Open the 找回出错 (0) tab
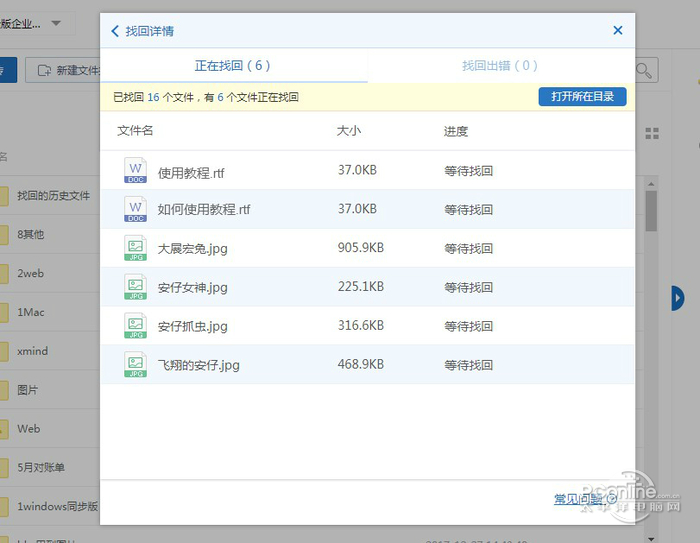This screenshot has width=700, height=543. click(500, 66)
